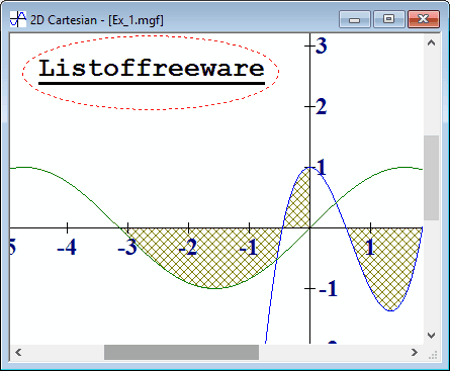450x371 pixels.
Task: Click the x-axis label -3
Action: (127, 248)
